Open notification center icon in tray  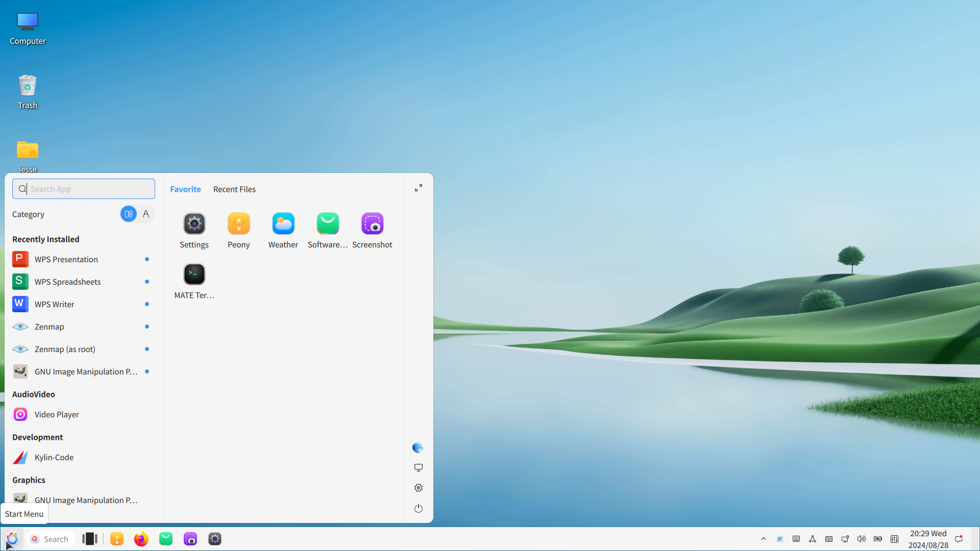(959, 539)
